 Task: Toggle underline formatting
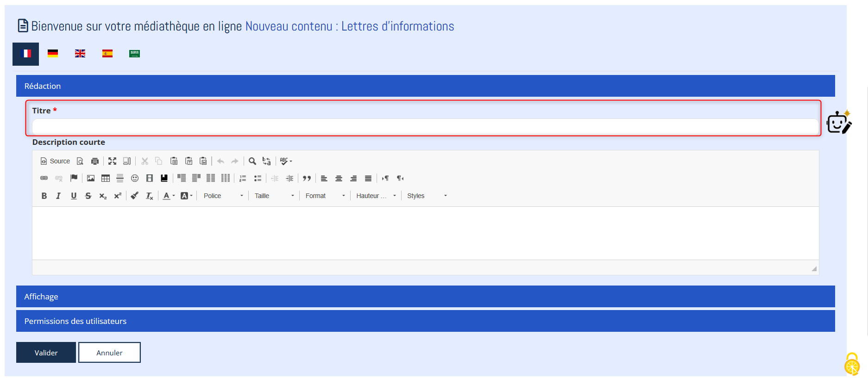pos(74,196)
